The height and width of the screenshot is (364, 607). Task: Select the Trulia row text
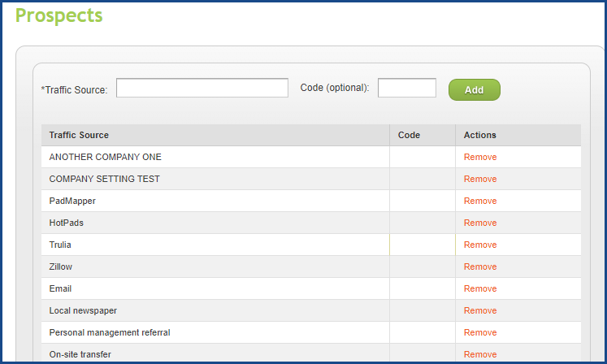coord(60,245)
